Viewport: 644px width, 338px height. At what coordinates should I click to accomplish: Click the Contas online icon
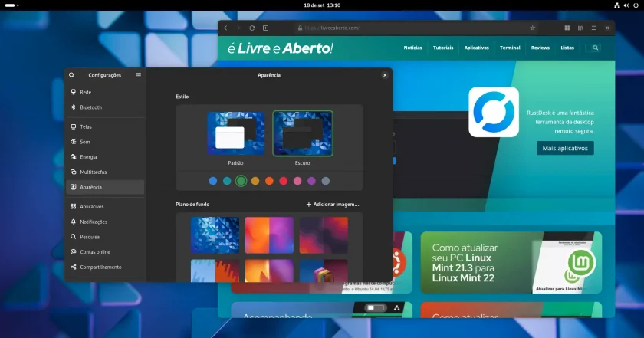(x=73, y=251)
